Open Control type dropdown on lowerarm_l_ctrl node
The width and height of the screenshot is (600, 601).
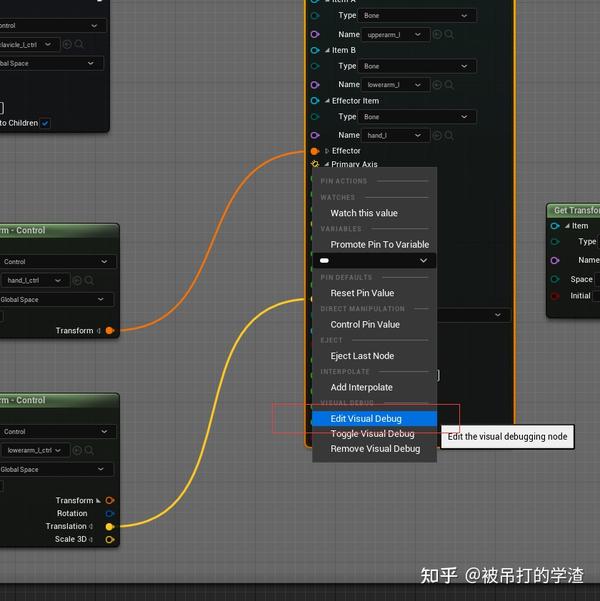coord(58,432)
